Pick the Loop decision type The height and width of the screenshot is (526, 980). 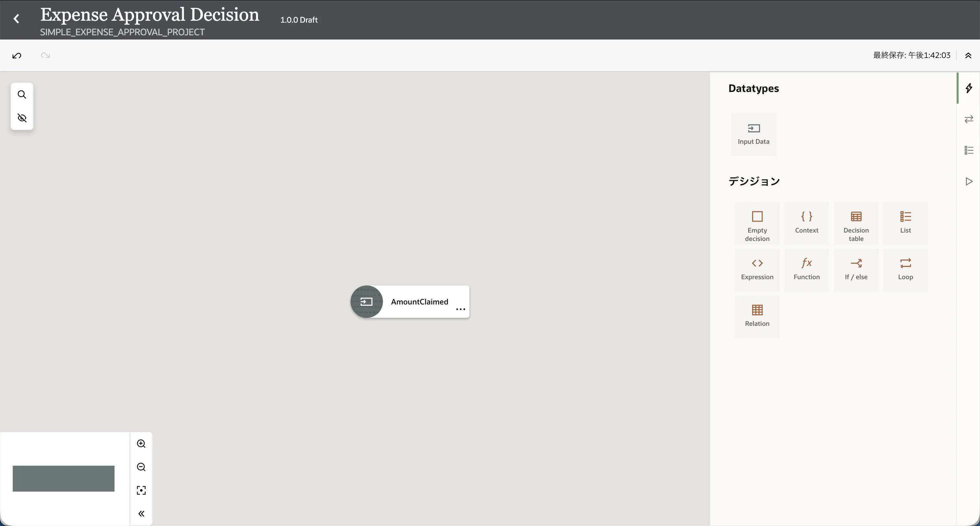click(905, 270)
